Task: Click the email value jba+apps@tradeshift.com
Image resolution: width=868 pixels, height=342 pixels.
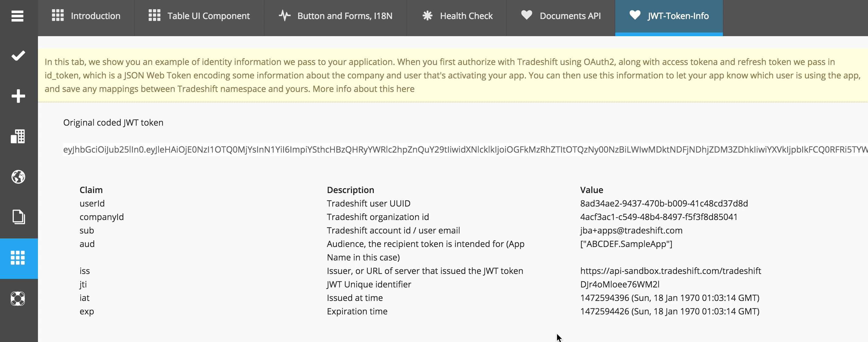Action: click(631, 230)
